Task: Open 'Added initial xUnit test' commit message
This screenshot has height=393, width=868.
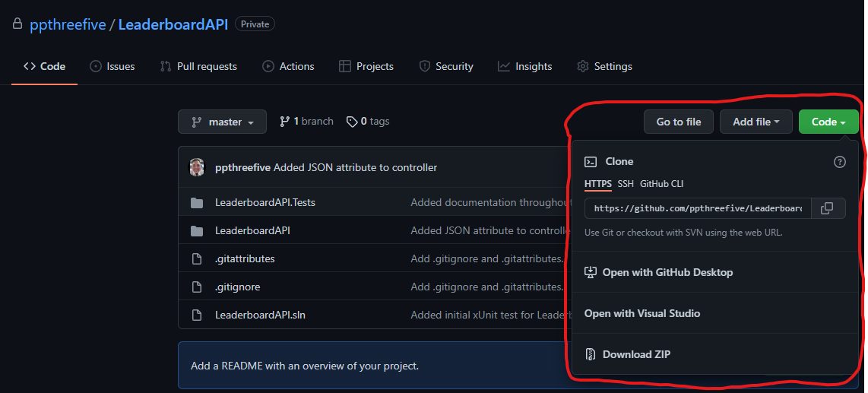Action: pos(490,315)
